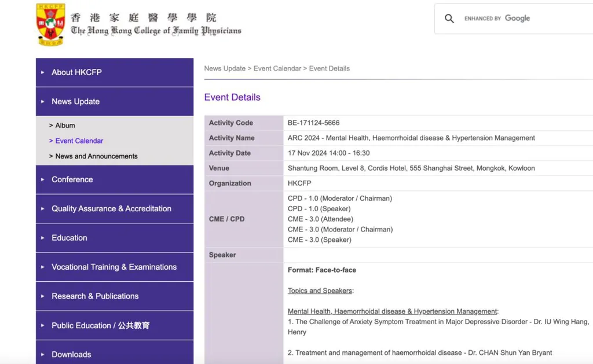Expand the Public Education arrow
Viewport: 593px width, 364px height.
click(x=42, y=325)
